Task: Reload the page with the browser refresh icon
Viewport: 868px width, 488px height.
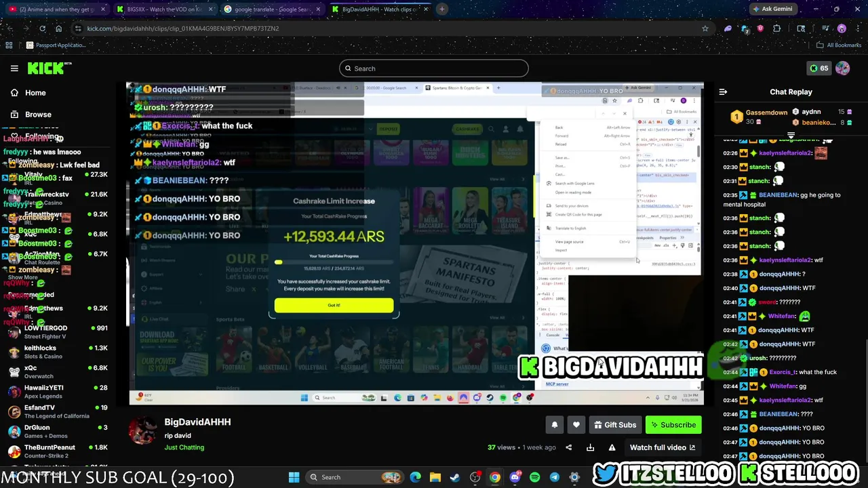Action: pos(42,28)
